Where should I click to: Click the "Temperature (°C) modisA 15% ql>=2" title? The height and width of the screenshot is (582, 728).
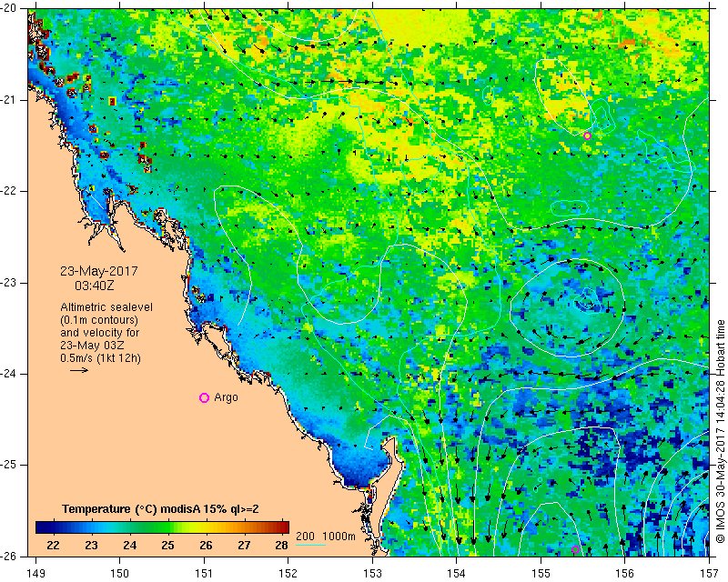[160, 508]
